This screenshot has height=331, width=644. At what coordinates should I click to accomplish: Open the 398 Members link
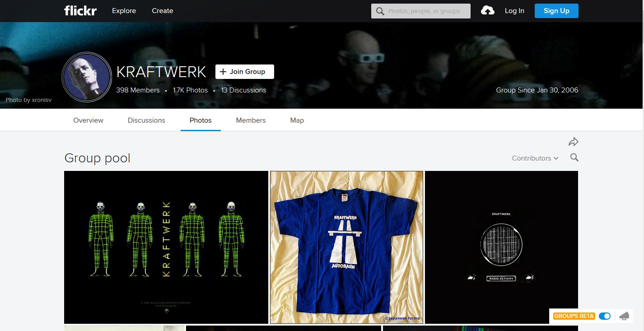click(x=138, y=90)
